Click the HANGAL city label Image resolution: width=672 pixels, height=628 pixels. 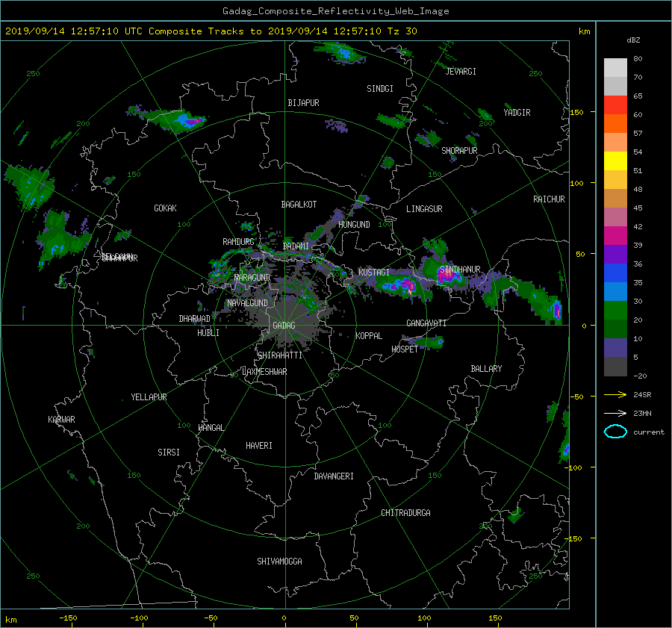[x=211, y=428]
